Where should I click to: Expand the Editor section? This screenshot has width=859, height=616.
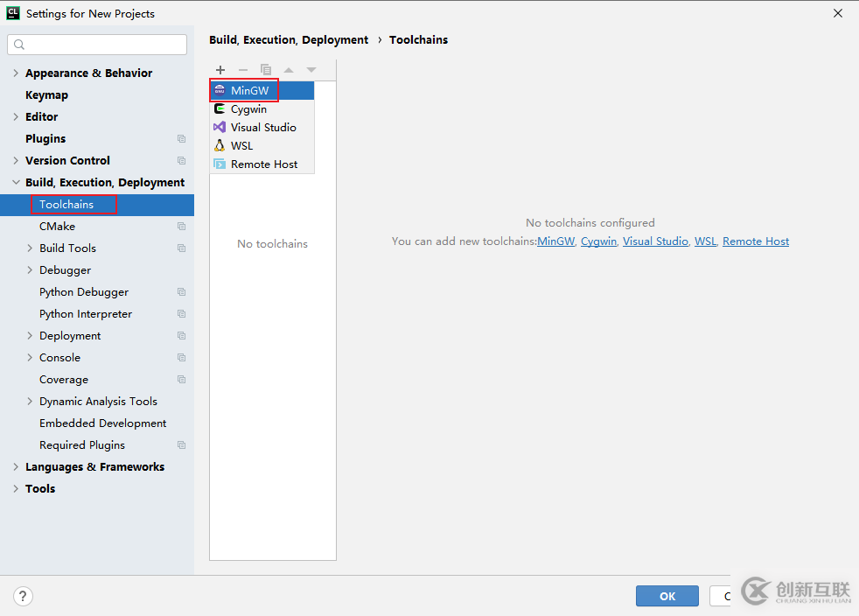(16, 116)
